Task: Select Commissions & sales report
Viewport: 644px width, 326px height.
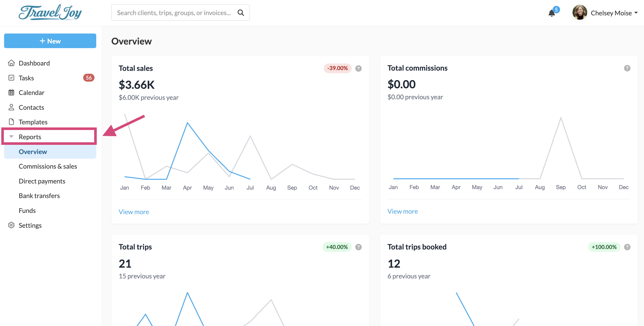Action: (48, 166)
